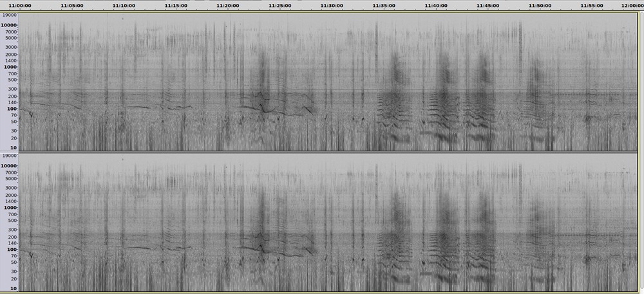Viewport: 644px width, 294px height.
Task: Click the 11:05:00 mark on the time ruler
Action: click(x=71, y=5)
